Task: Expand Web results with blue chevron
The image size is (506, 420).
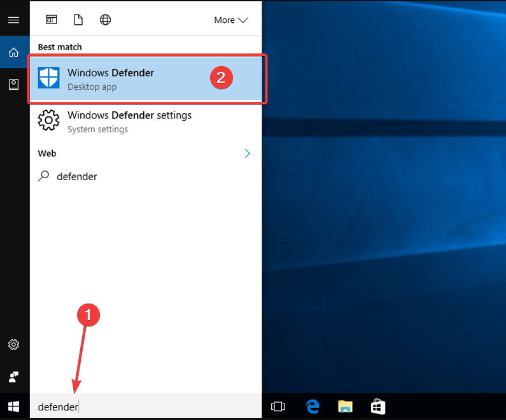Action: pyautogui.click(x=247, y=153)
